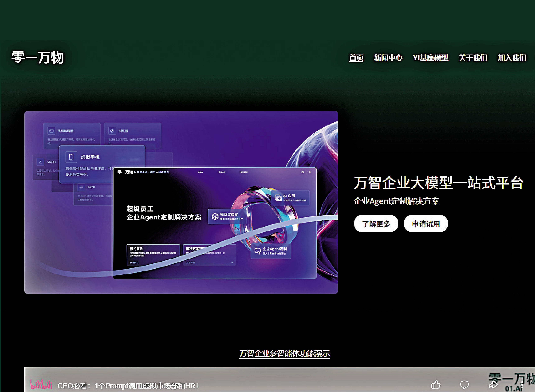Click the 企业Agent定制解决方案 subtitle text
This screenshot has width=535, height=392.
click(x=396, y=201)
